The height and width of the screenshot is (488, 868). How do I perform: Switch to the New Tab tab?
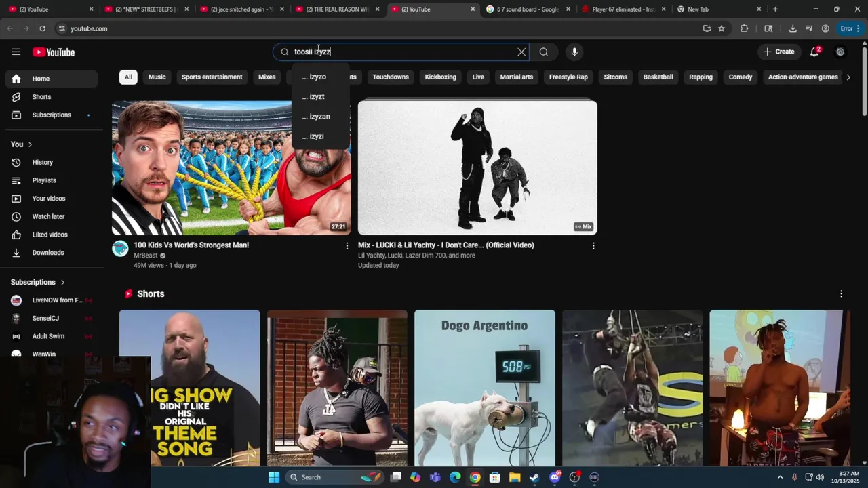coord(719,9)
